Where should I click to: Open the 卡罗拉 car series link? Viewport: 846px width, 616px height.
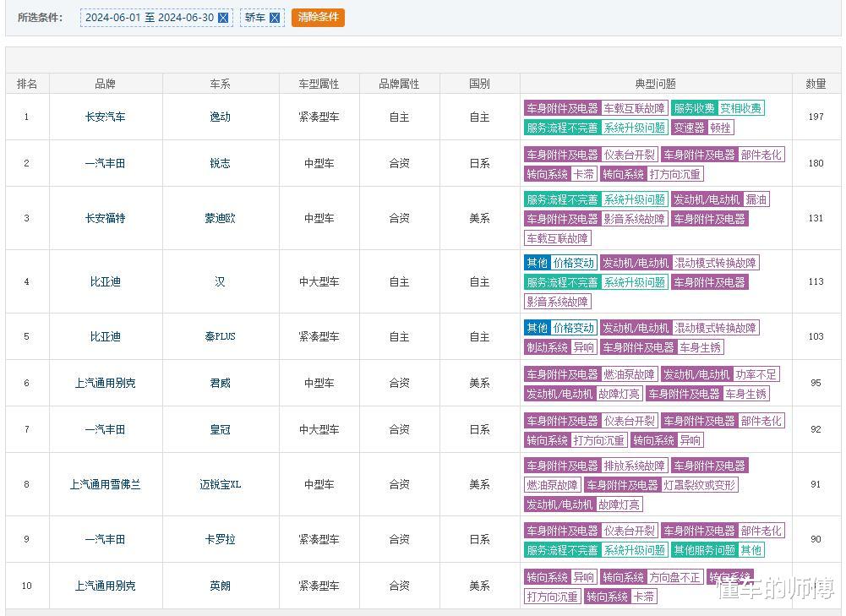(x=220, y=539)
